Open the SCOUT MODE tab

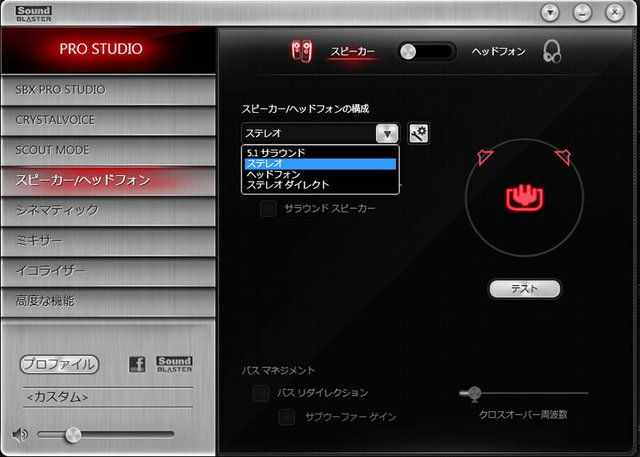tap(108, 150)
